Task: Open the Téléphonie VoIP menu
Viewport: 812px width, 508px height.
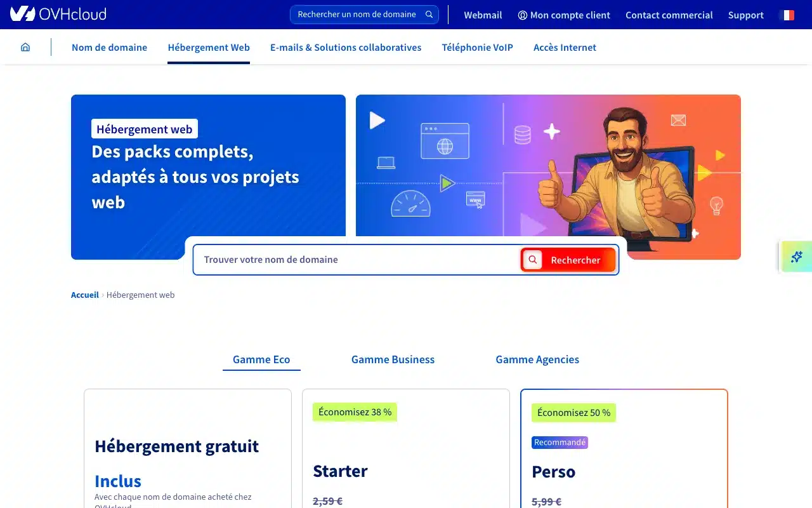Action: tap(478, 47)
